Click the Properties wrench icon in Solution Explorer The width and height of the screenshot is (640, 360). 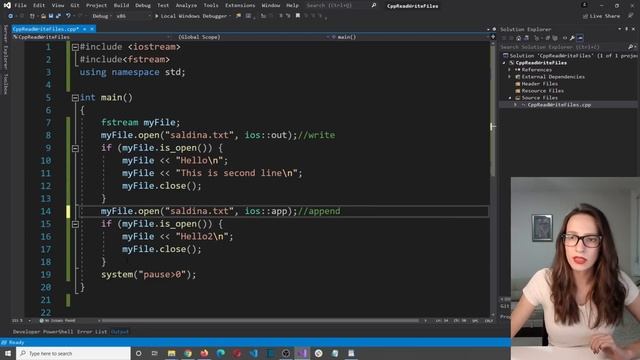tap(572, 38)
